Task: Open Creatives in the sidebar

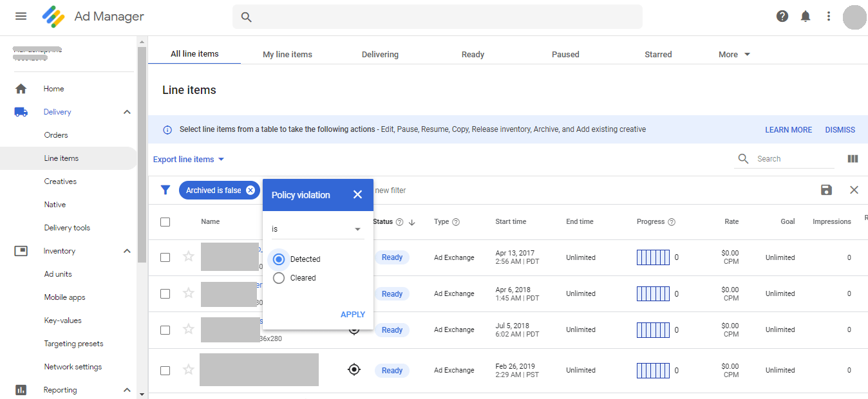Action: 61,181
